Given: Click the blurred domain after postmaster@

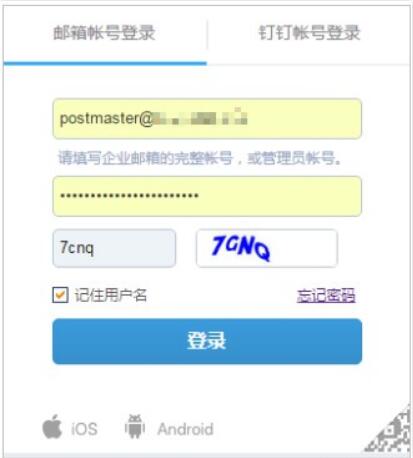Looking at the screenshot, I should coord(200,117).
